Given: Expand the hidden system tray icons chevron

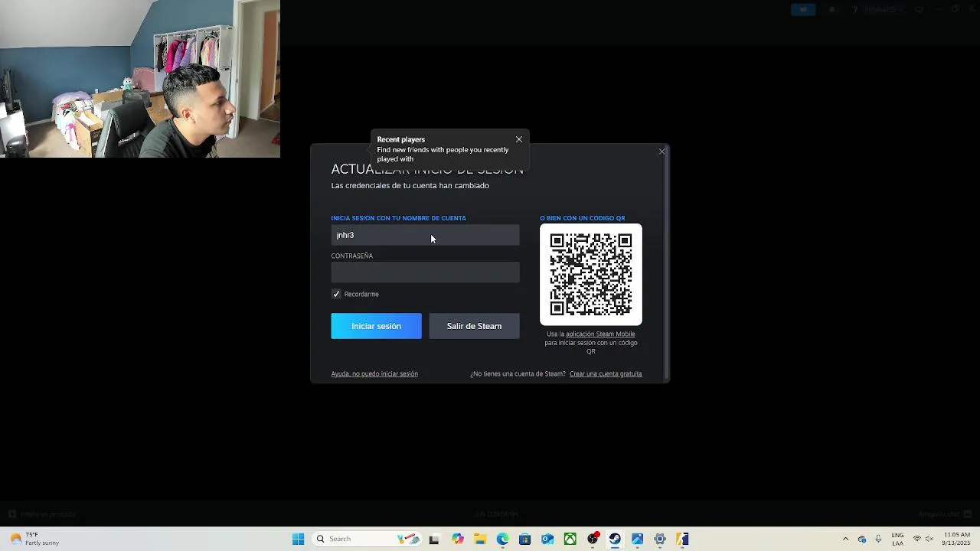Looking at the screenshot, I should (x=845, y=539).
